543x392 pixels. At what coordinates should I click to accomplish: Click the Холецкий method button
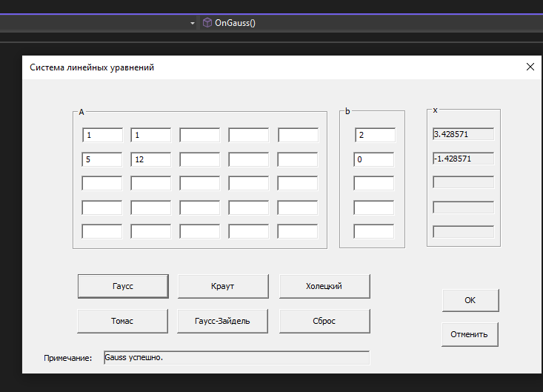point(324,286)
